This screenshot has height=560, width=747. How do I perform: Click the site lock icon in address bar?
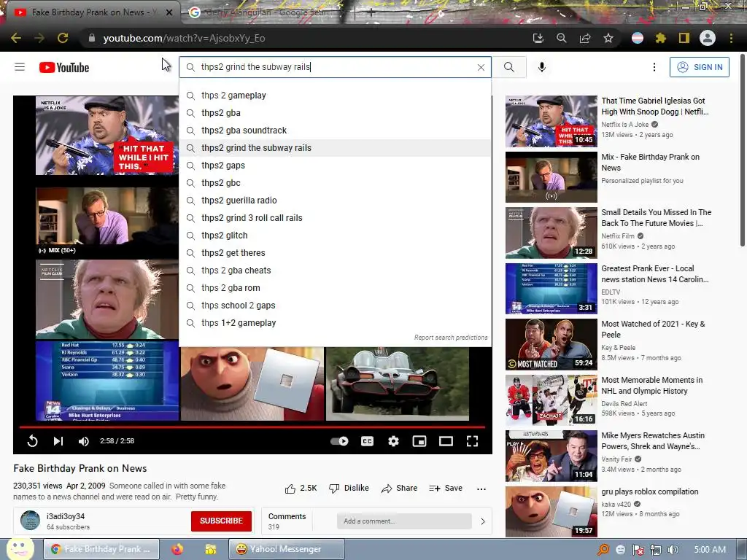pos(92,38)
